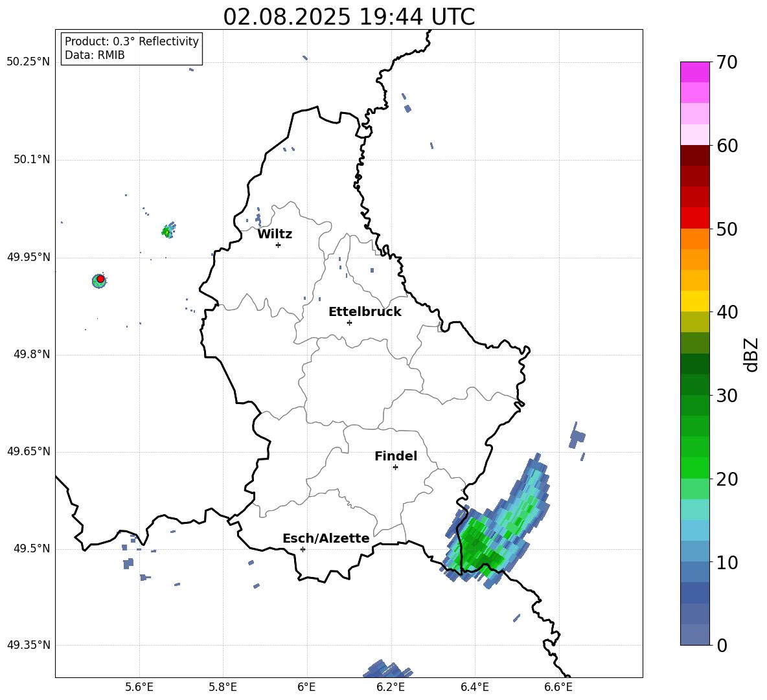Click the blue echo at bottom edge near 6.2°E
The image size is (767, 700).
pyautogui.click(x=387, y=669)
